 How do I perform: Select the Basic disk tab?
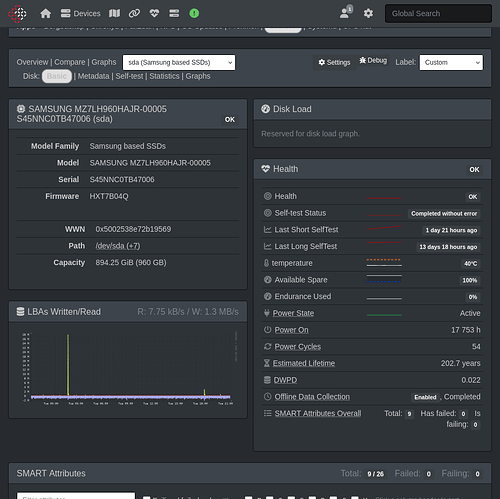[57, 76]
